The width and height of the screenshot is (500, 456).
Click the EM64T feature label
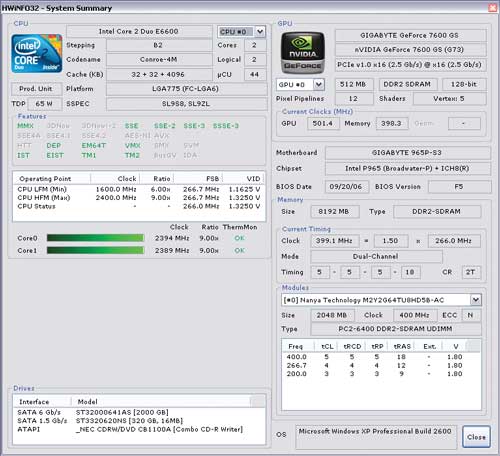coord(94,145)
